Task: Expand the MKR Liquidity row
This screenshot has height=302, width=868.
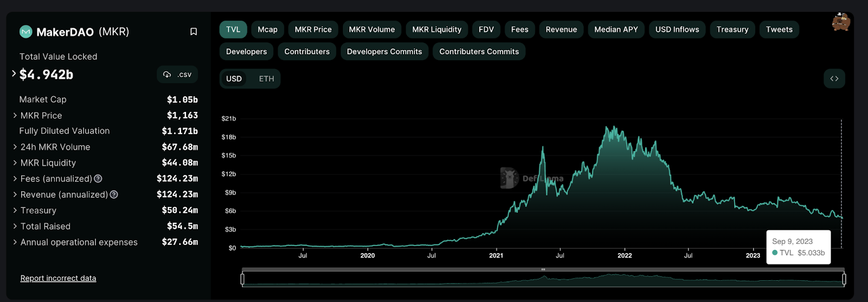Action: pos(15,163)
